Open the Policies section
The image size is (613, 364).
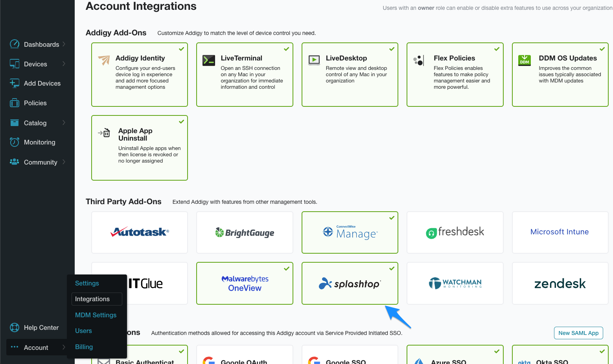(15, 103)
